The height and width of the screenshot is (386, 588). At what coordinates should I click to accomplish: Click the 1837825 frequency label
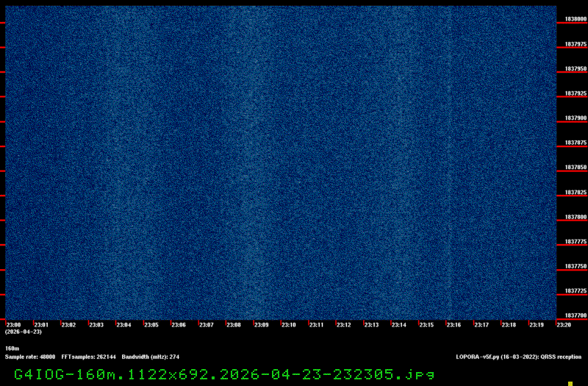coord(576,193)
